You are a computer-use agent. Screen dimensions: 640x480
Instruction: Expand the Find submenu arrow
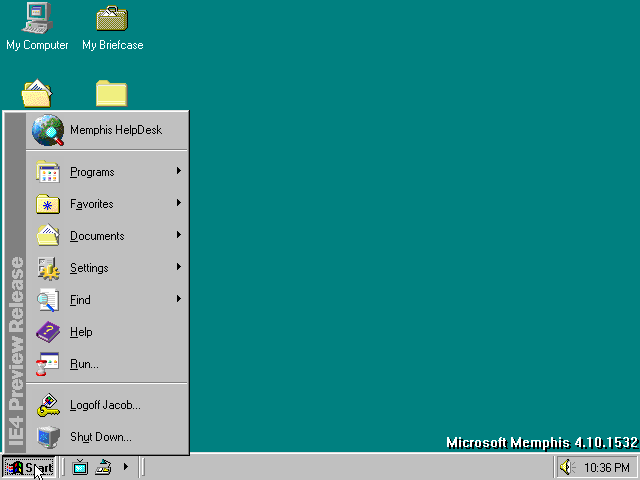(x=178, y=299)
